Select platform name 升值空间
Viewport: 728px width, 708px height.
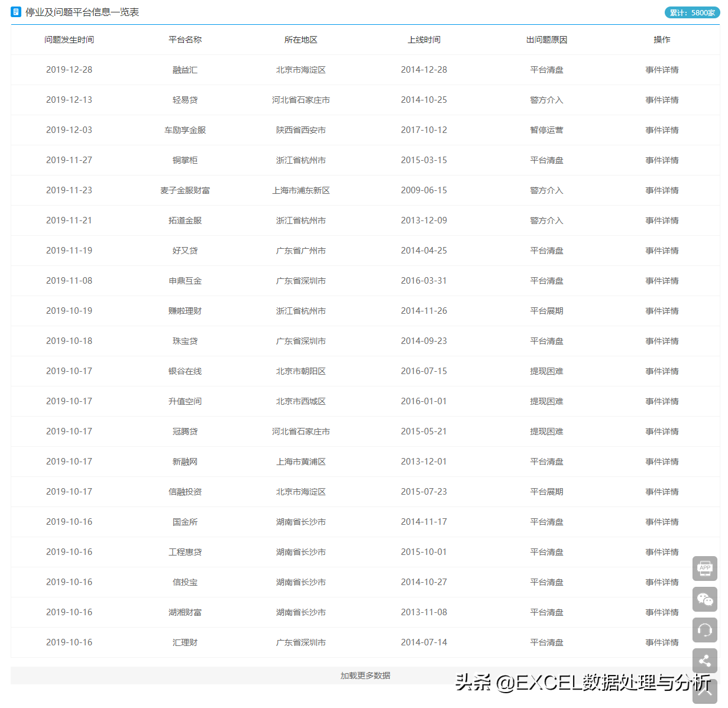point(185,401)
